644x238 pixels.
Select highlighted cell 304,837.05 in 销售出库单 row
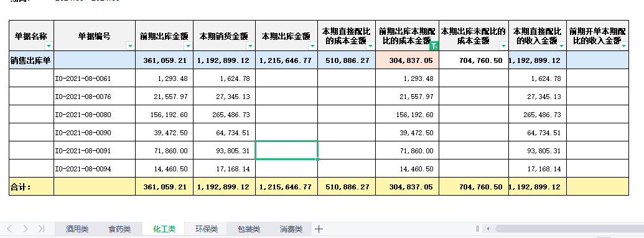(x=407, y=60)
